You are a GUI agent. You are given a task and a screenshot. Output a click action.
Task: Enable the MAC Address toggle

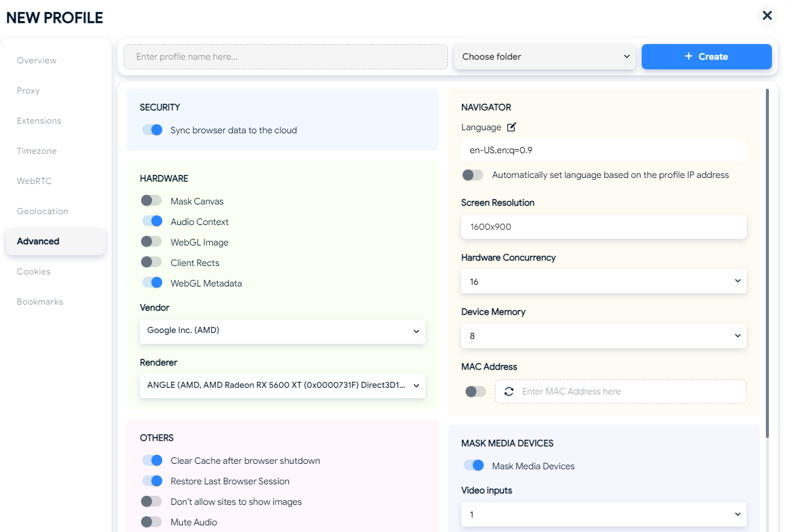click(475, 391)
